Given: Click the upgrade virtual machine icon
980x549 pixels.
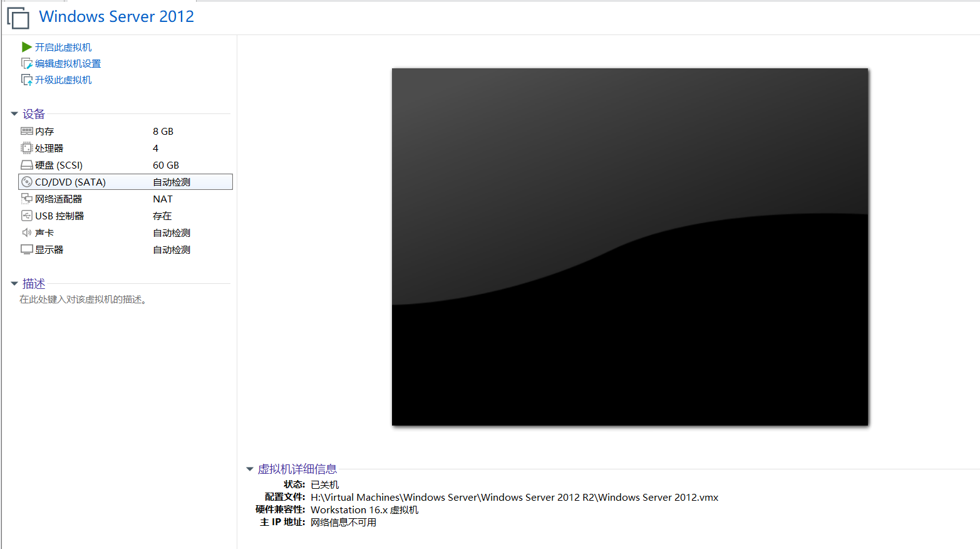Looking at the screenshot, I should 27,80.
